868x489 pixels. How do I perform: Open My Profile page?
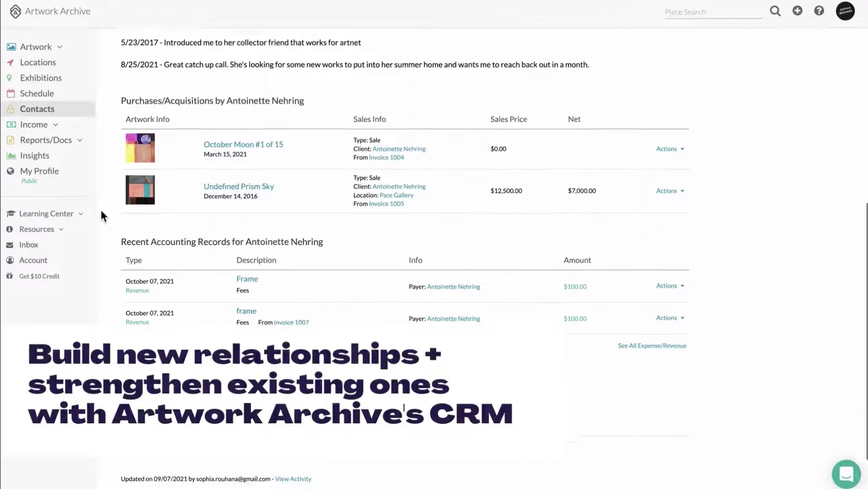coord(39,171)
